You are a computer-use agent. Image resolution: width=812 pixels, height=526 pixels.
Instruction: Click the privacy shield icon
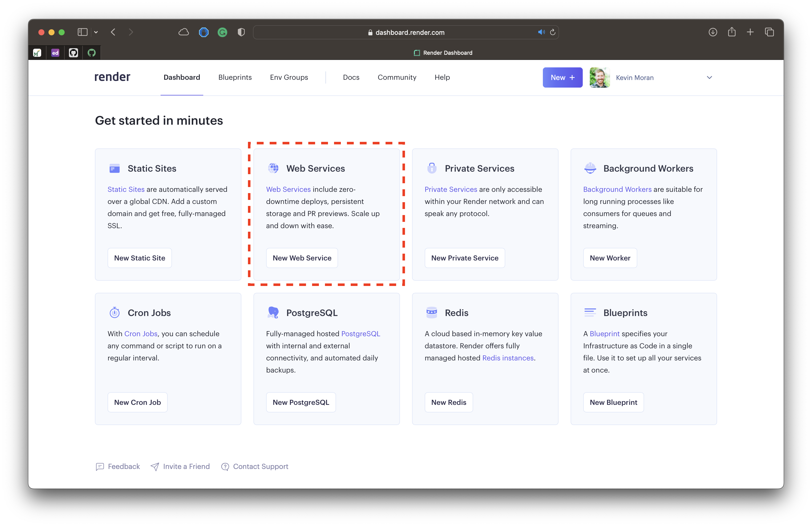[241, 32]
